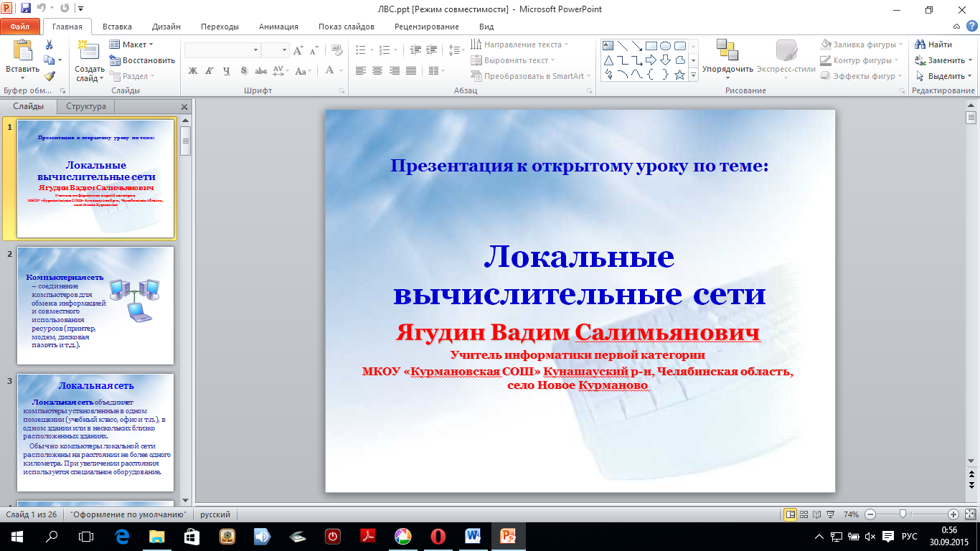The width and height of the screenshot is (980, 551).
Task: Click the Redo icon in quick access toolbar
Action: [65, 9]
